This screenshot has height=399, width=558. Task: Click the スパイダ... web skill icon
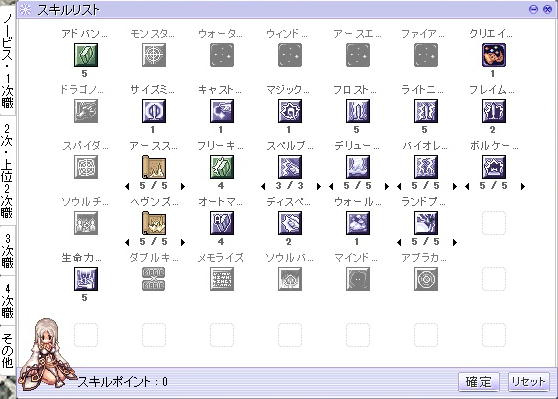[86, 167]
